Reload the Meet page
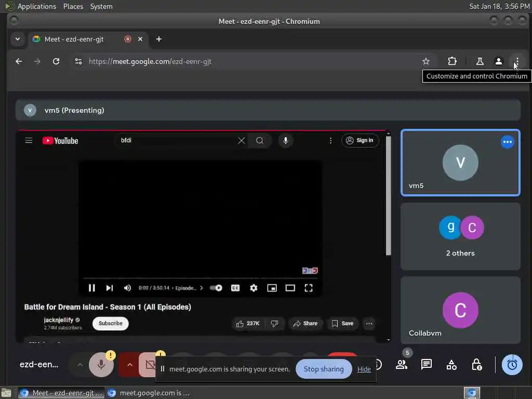 click(x=56, y=61)
